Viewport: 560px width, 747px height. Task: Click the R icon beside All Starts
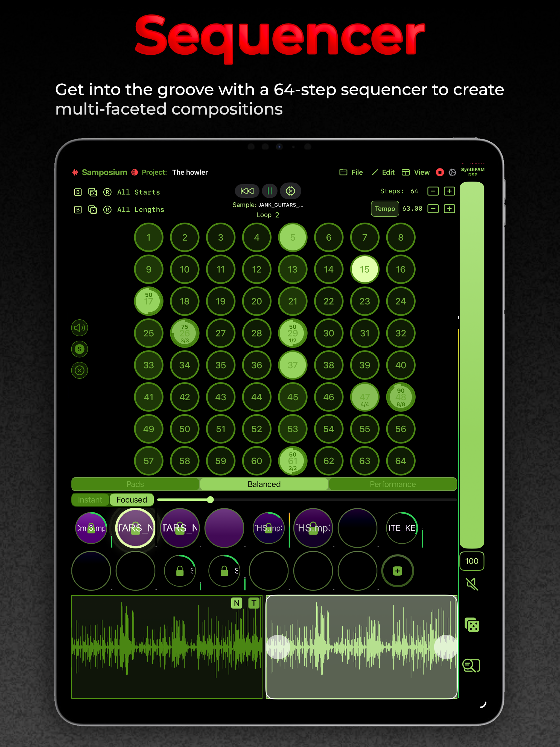click(107, 192)
